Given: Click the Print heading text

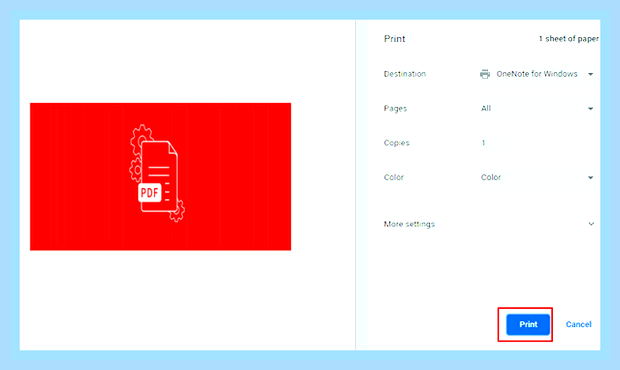Looking at the screenshot, I should pyautogui.click(x=394, y=39).
